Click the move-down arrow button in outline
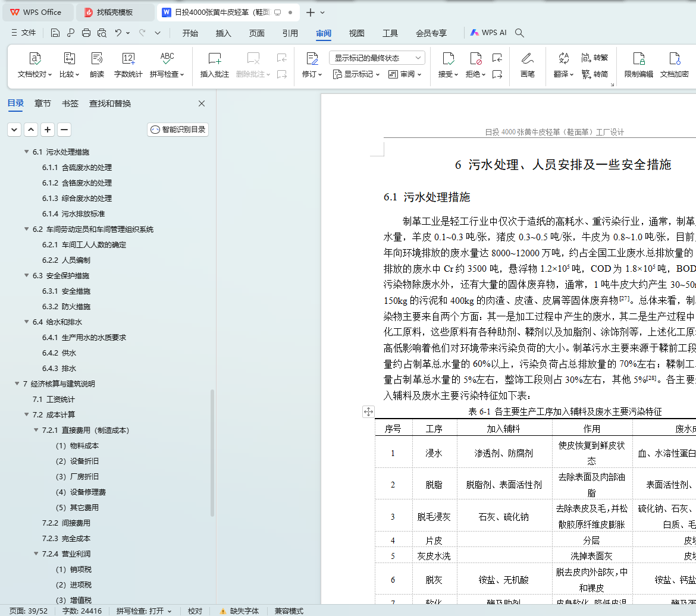This screenshot has width=696, height=616. 14,130
